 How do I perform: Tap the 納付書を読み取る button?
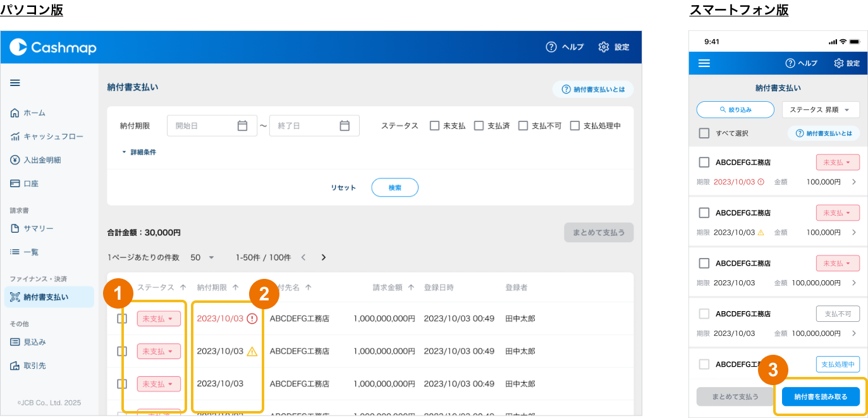tap(821, 396)
